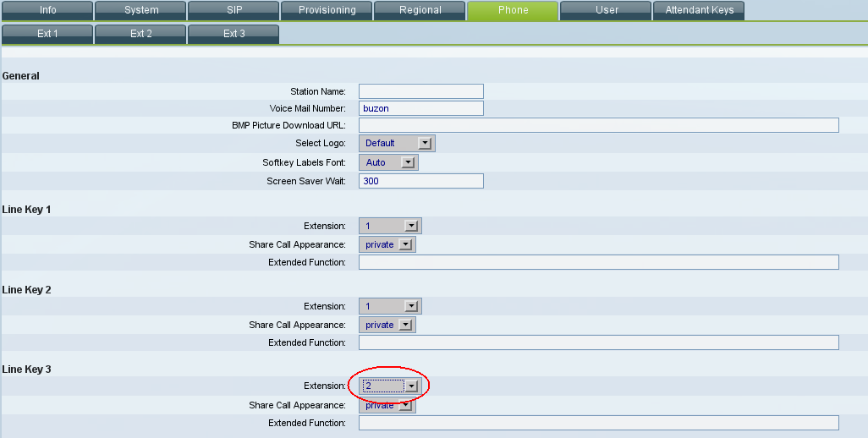Select the Ext 2 sub-tab
The height and width of the screenshot is (438, 868).
pyautogui.click(x=140, y=35)
